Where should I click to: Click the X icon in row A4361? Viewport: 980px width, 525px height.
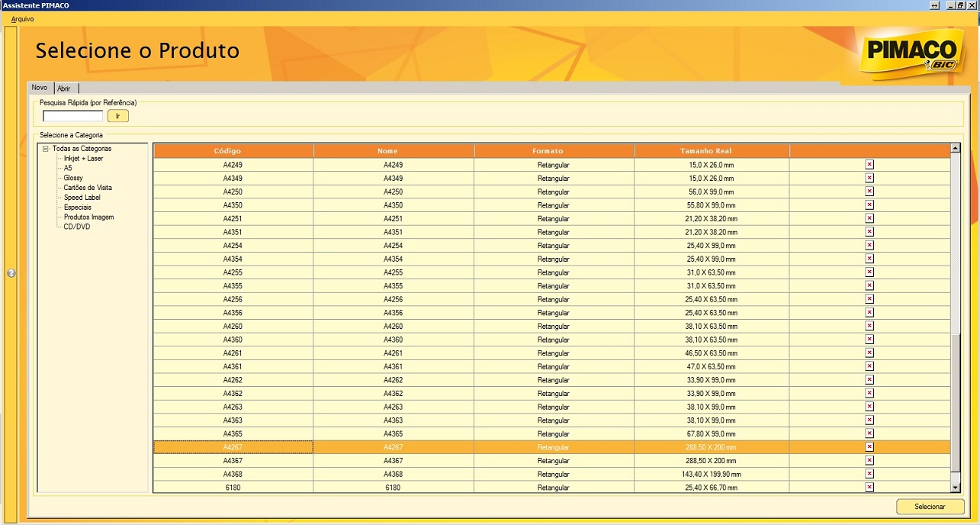point(869,366)
